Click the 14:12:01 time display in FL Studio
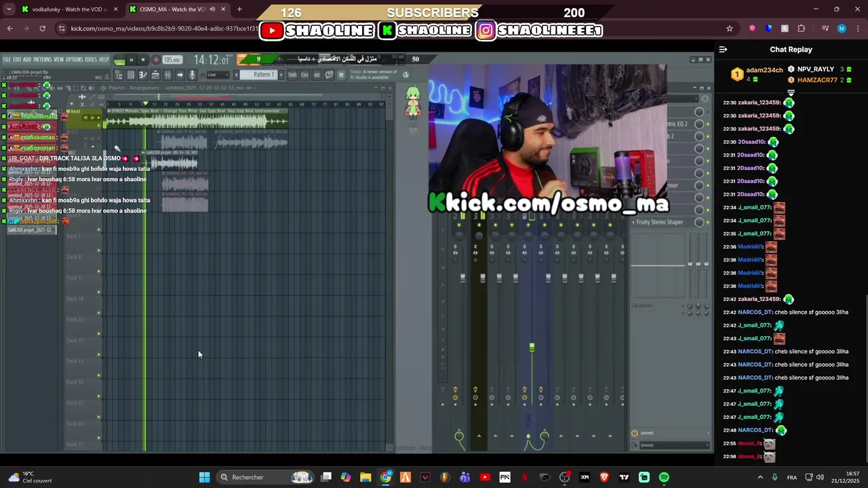This screenshot has width=868, height=488. 212,60
